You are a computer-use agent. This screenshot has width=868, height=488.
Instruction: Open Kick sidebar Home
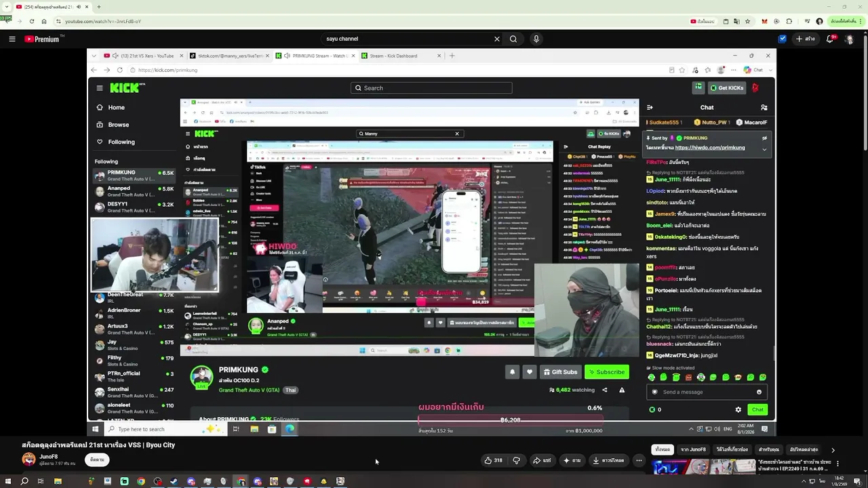coord(111,107)
